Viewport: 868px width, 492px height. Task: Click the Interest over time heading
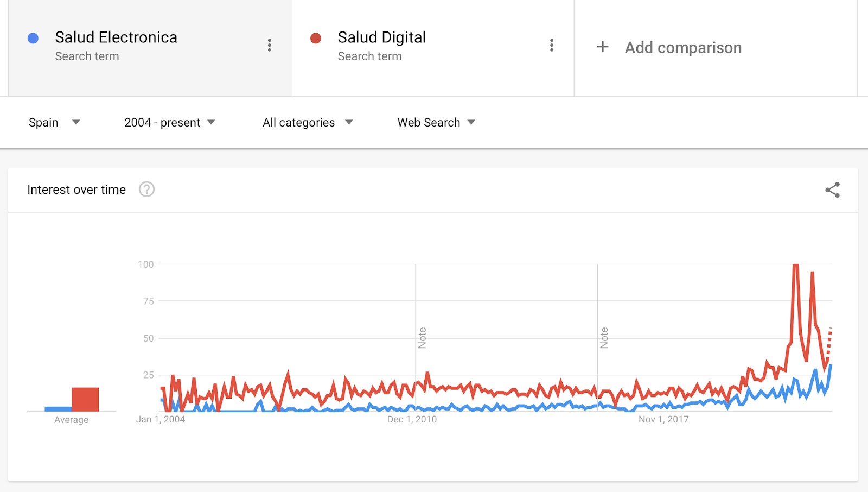pyautogui.click(x=76, y=190)
